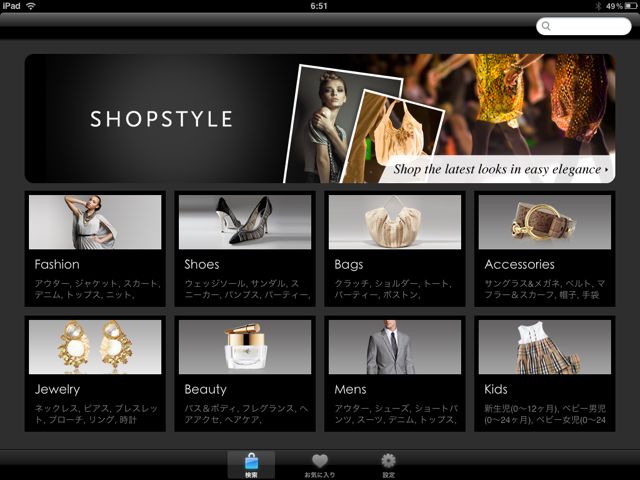Tap the Shoes subcategory text ウェッジソール, サンダル
640x480 pixels.
[247, 289]
